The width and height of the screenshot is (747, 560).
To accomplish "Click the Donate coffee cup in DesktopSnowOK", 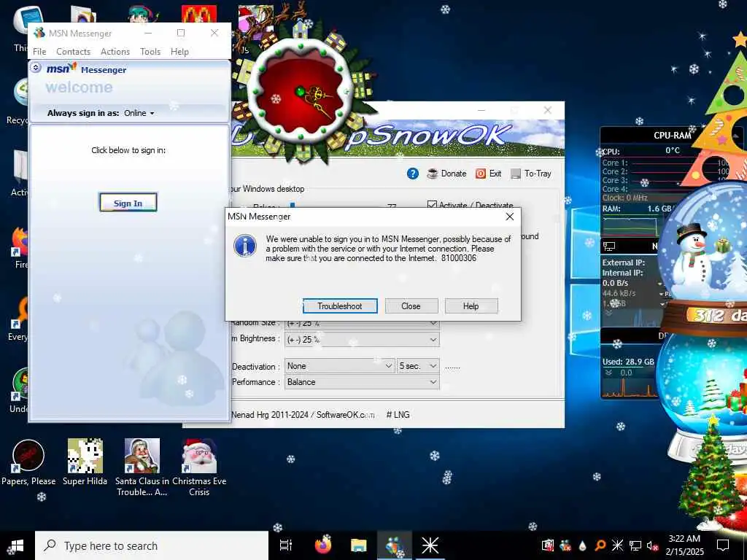I will point(433,174).
